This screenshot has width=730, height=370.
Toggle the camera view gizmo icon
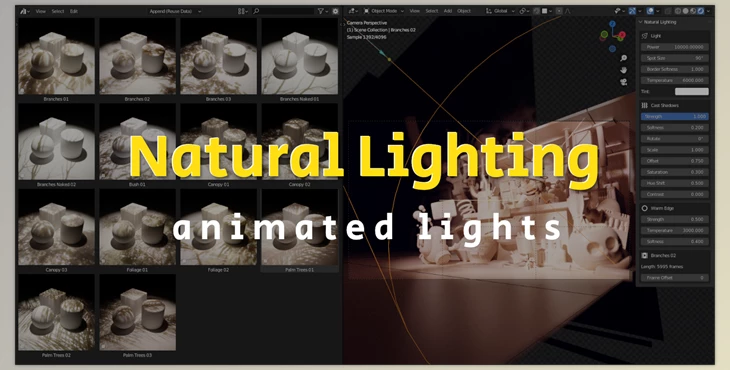pos(624,82)
